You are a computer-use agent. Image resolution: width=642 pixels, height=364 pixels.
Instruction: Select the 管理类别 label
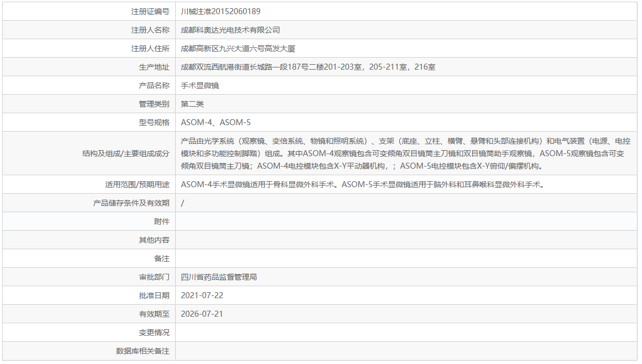coord(154,103)
